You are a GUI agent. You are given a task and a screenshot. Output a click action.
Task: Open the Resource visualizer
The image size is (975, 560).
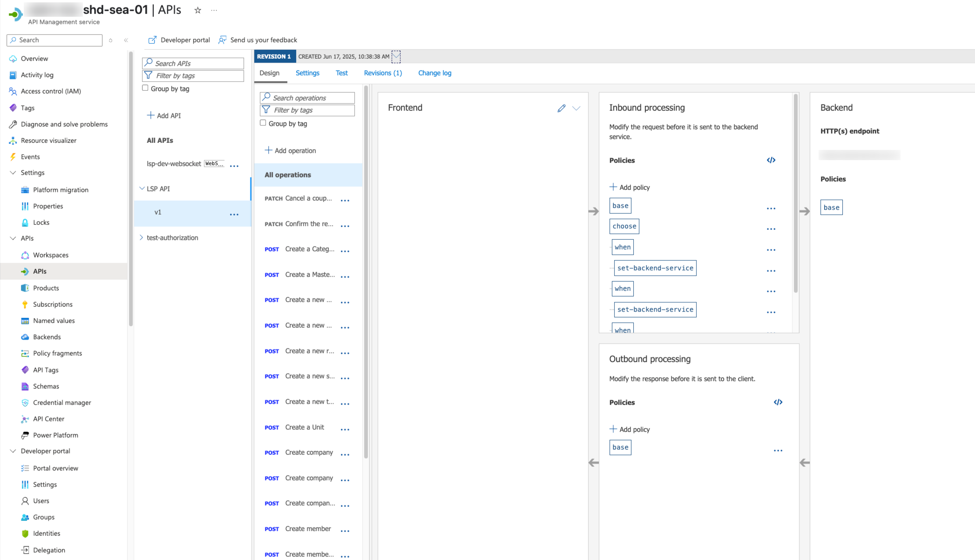click(x=48, y=141)
